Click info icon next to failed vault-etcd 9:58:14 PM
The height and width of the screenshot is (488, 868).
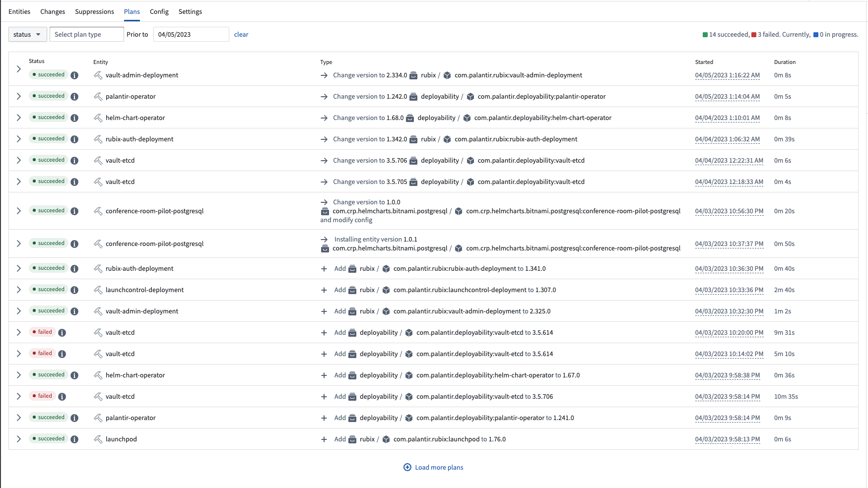click(62, 397)
